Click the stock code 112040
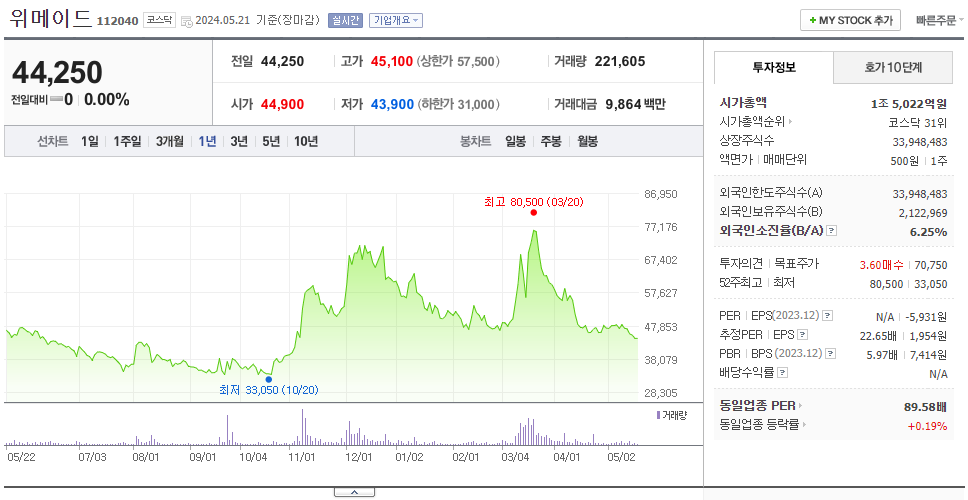The height and width of the screenshot is (500, 968). point(118,22)
